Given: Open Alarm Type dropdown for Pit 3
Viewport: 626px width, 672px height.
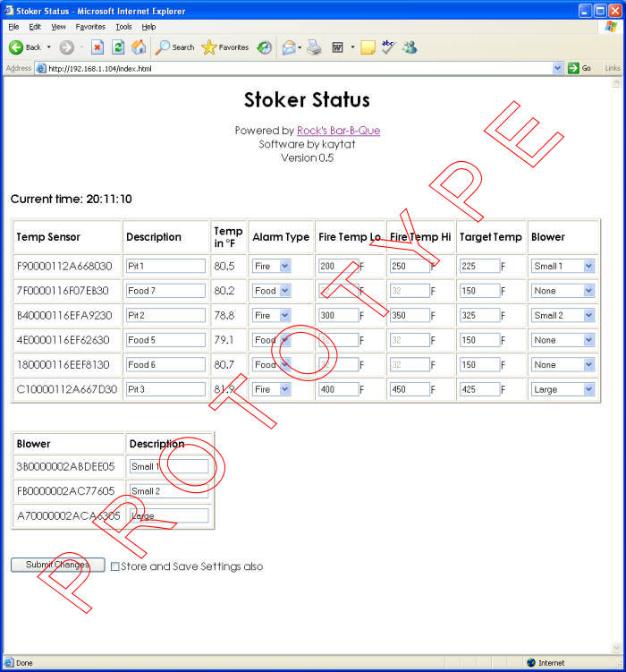Looking at the screenshot, I should [x=284, y=389].
